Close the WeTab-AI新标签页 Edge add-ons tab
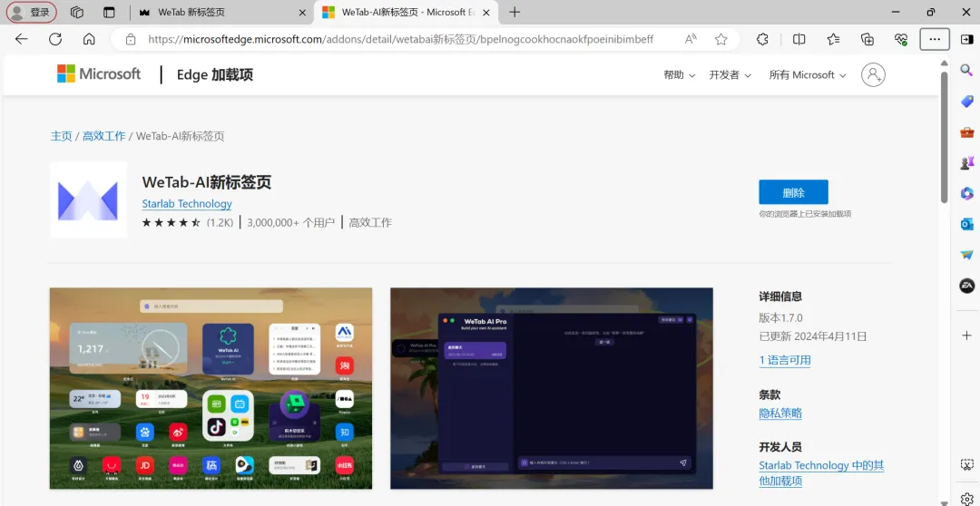The image size is (980, 506). pos(485,13)
